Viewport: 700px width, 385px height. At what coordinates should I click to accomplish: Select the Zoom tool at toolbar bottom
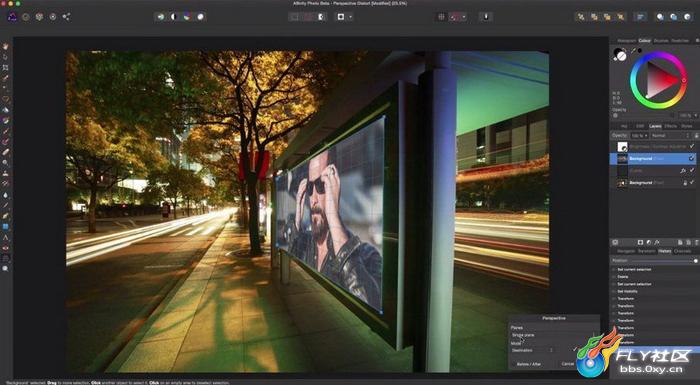click(x=5, y=268)
